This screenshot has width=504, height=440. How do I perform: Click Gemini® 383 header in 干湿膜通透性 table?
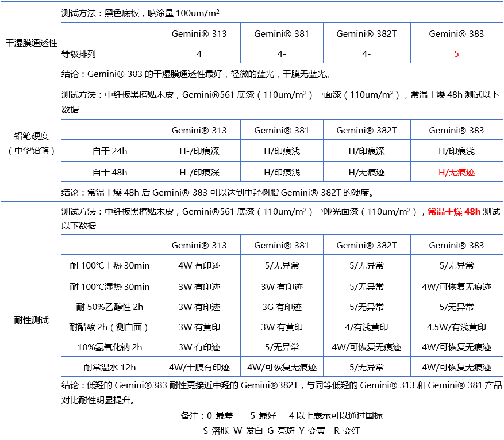pyautogui.click(x=456, y=33)
